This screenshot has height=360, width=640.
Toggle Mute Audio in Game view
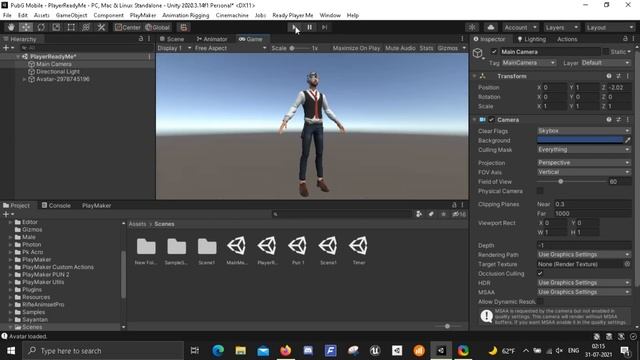click(400, 48)
